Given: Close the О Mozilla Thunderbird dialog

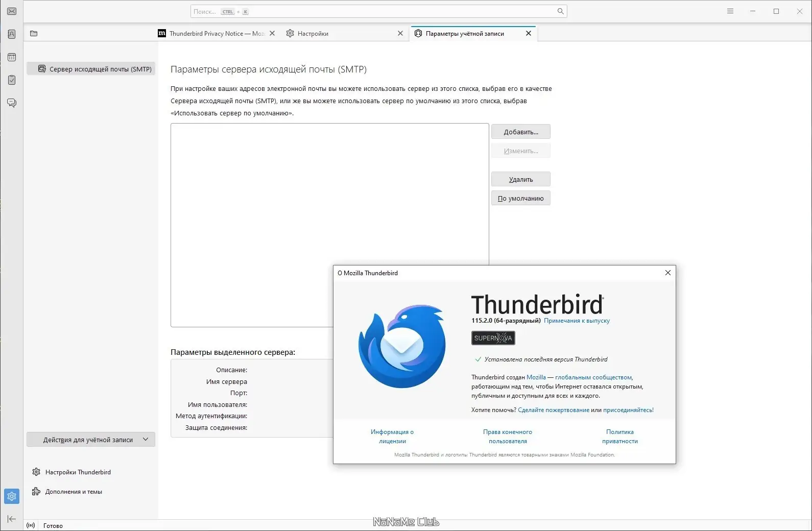Looking at the screenshot, I should (667, 273).
